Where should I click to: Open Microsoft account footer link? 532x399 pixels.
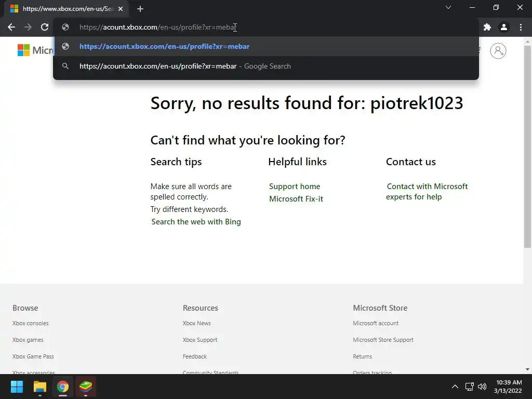[376, 323]
